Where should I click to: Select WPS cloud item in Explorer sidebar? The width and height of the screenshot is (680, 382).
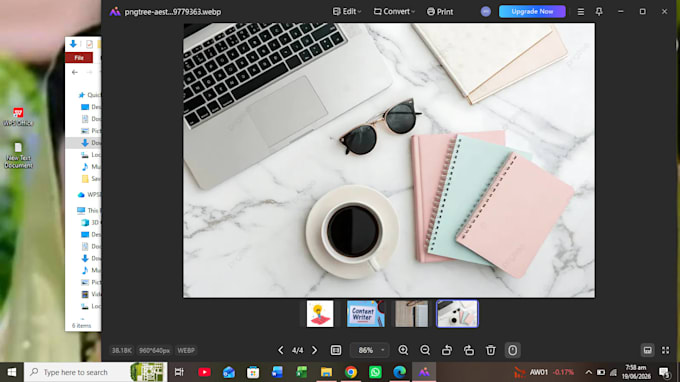pos(89,195)
